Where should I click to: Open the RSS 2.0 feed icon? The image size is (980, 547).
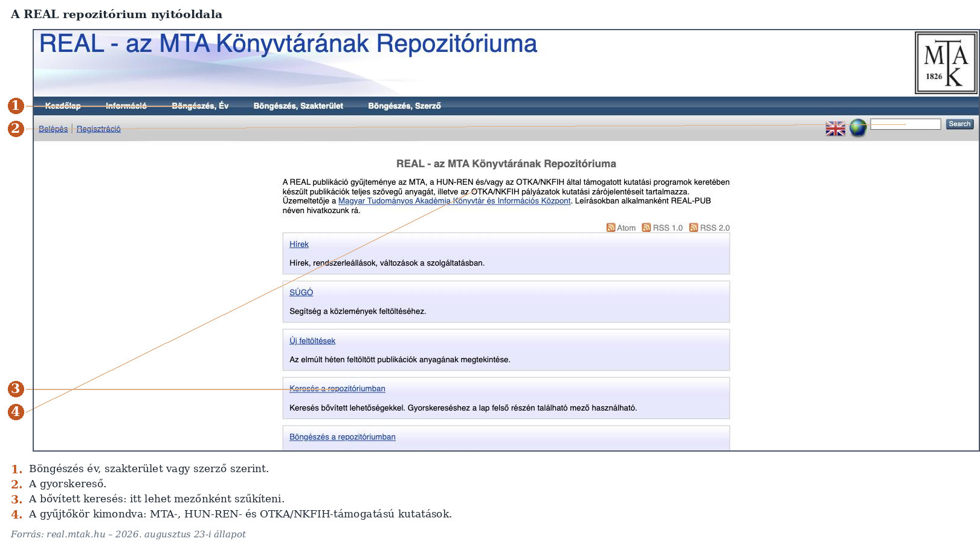694,228
